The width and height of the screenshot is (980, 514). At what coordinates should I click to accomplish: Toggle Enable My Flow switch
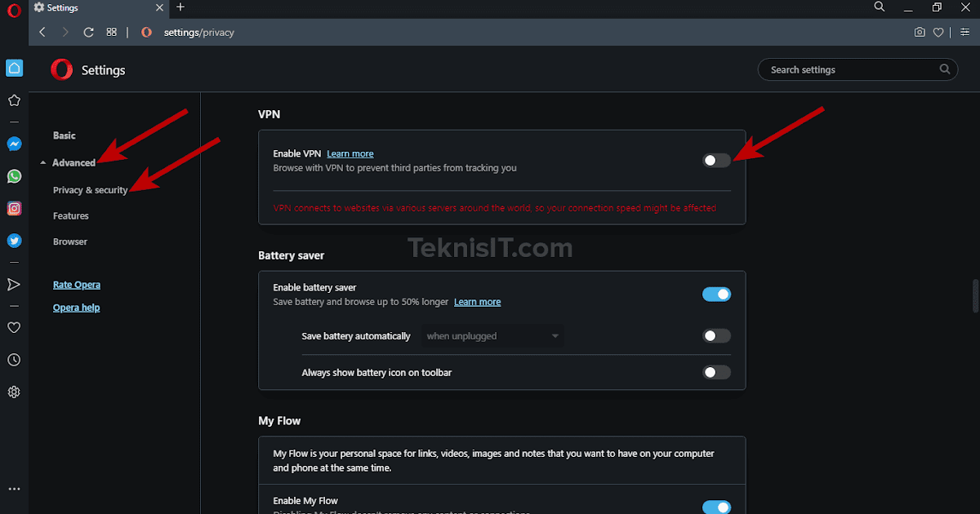pos(716,507)
